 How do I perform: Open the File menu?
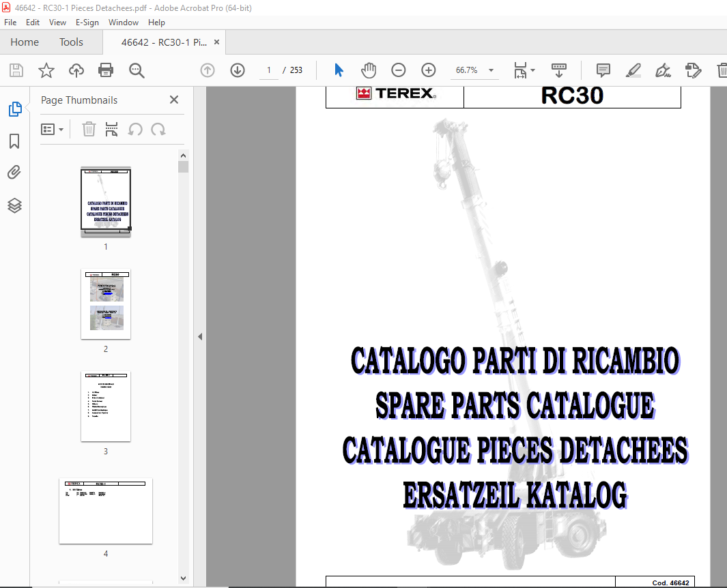tap(10, 23)
